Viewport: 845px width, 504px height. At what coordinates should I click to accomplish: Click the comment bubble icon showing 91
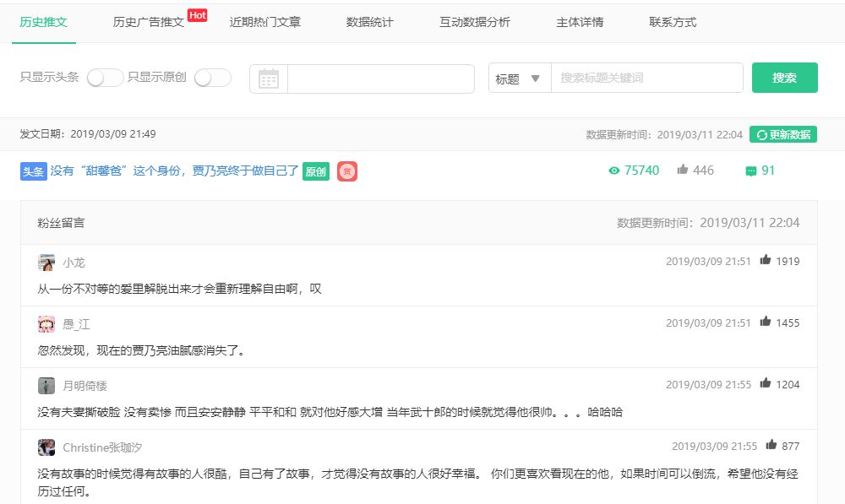click(x=750, y=171)
